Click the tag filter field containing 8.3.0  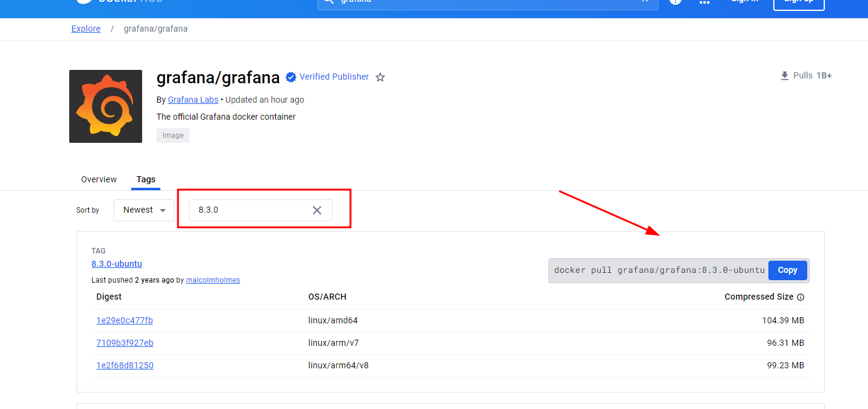(x=261, y=210)
